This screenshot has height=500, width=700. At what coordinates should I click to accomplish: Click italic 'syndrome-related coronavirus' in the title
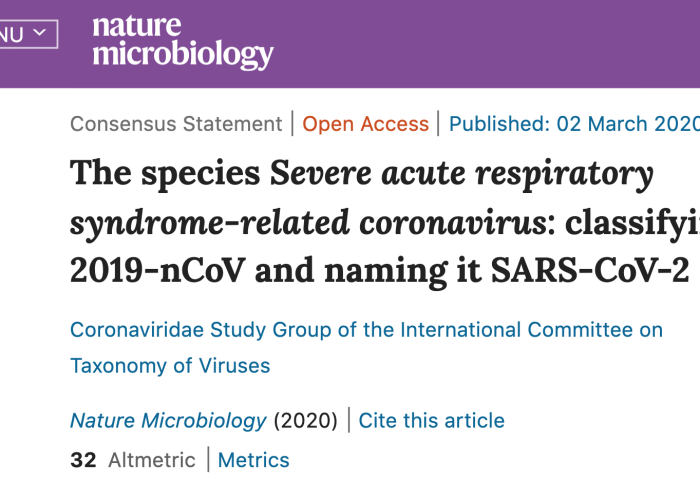coord(309,222)
